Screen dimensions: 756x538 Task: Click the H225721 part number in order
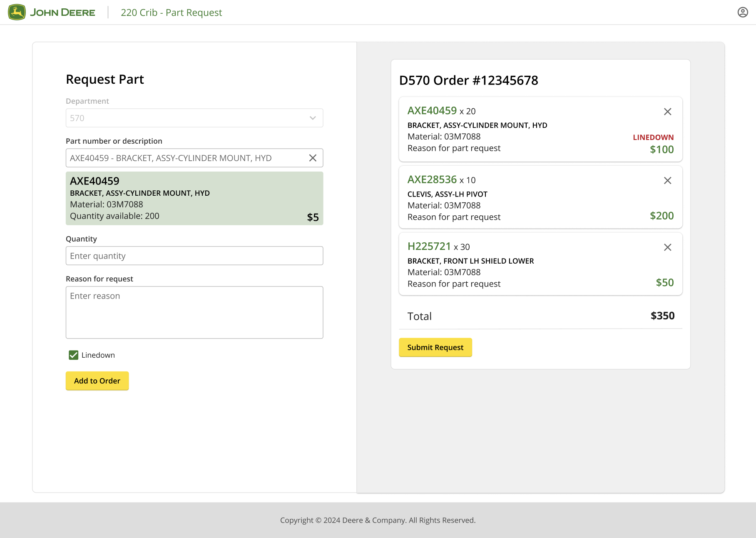(429, 247)
